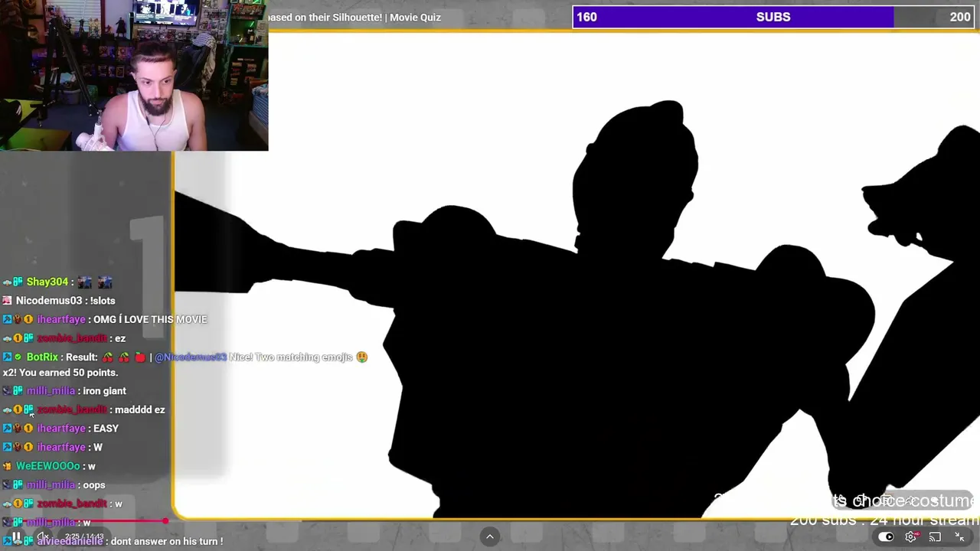The image size is (980, 551).
Task: Click the 'EASY' chat message
Action: [x=106, y=429]
